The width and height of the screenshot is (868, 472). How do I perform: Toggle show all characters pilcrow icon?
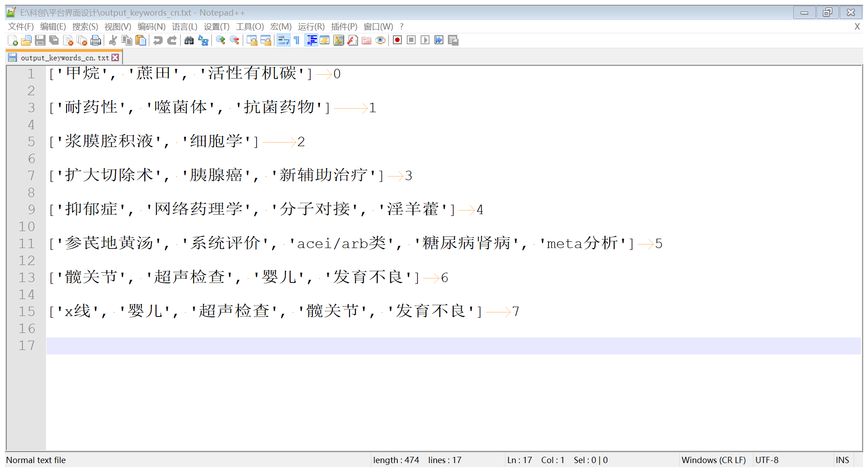(297, 41)
